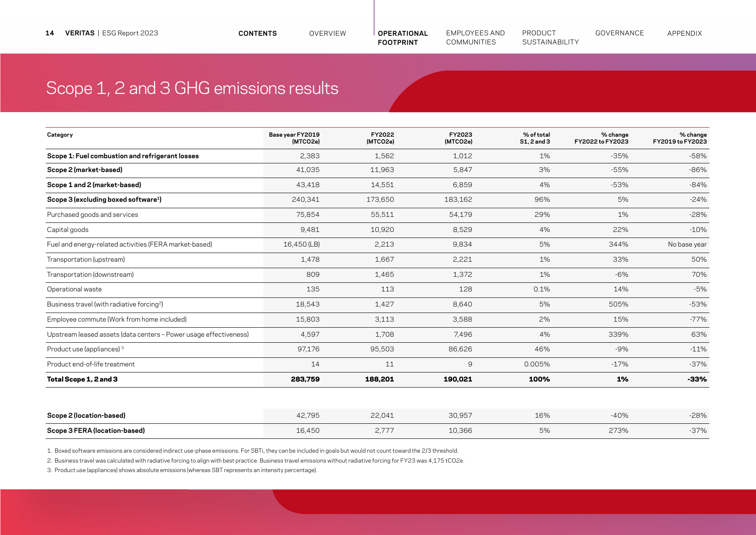
Task: Click the page heading 'Scope 1, 2 and 3 GHG emissions results'
Action: tap(192, 88)
